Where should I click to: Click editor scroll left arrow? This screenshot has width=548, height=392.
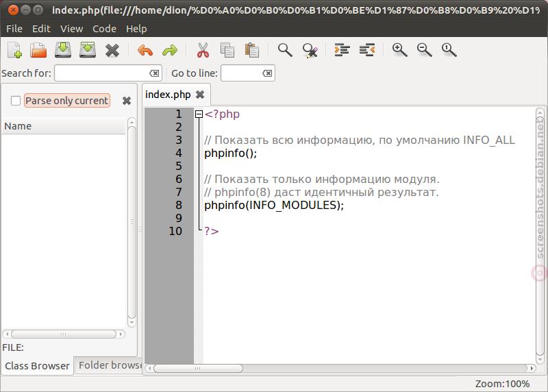click(x=149, y=368)
